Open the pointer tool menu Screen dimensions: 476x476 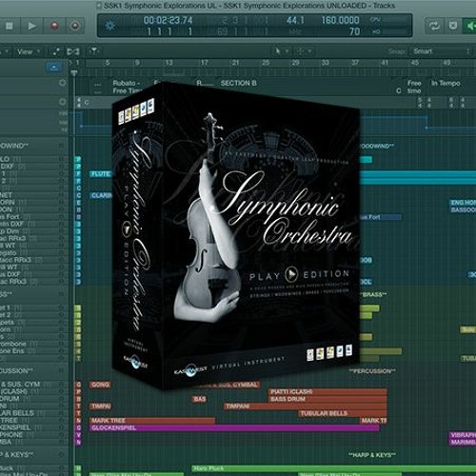point(281,51)
